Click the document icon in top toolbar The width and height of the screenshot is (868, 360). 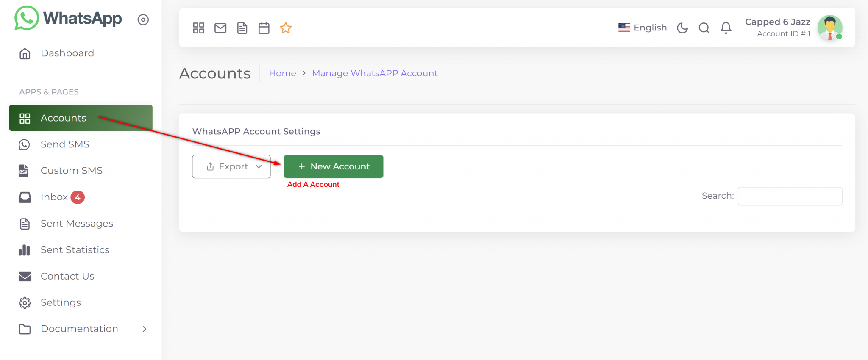(242, 28)
